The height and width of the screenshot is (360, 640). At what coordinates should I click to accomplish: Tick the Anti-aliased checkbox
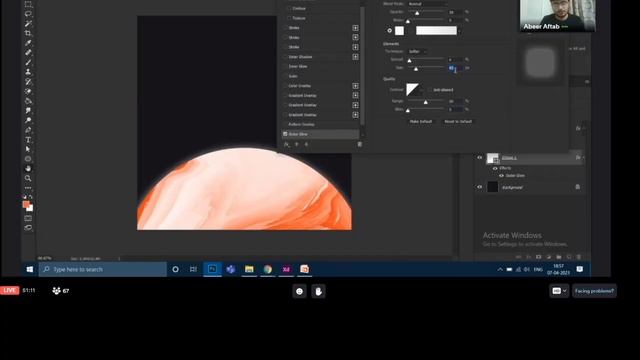430,90
